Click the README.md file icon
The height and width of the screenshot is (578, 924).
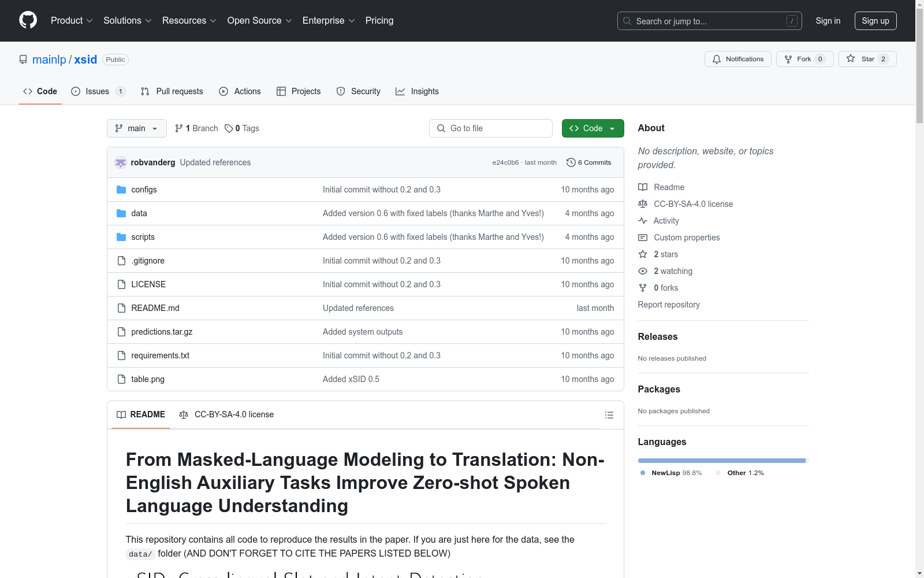tap(121, 308)
